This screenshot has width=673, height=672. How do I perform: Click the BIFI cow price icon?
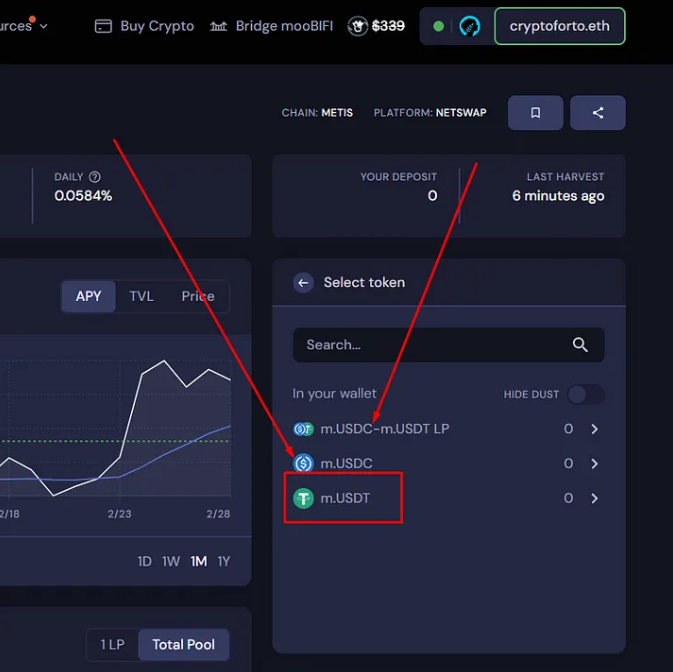[358, 26]
